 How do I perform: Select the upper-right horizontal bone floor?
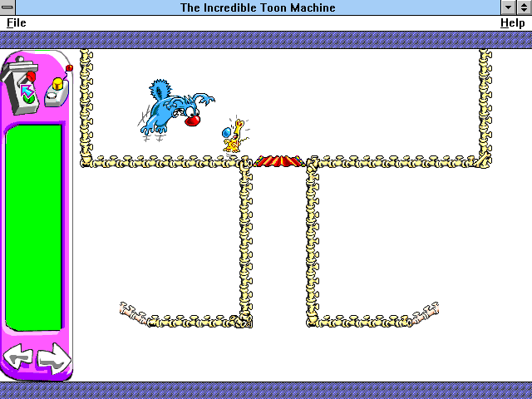click(x=398, y=162)
